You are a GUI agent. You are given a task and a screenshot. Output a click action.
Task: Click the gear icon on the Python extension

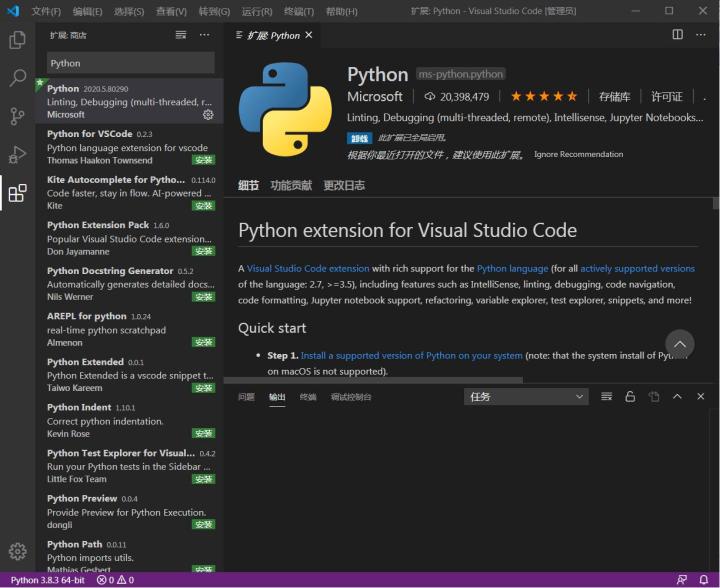(x=208, y=115)
